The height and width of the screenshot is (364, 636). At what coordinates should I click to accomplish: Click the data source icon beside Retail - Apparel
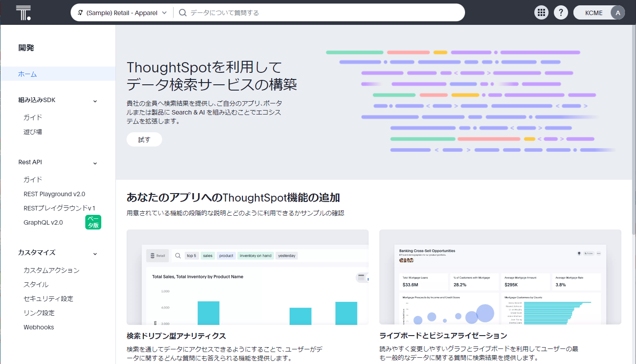80,13
